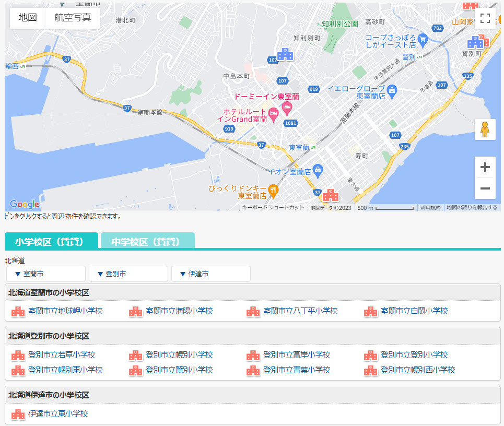Select 小学校区（賃貸） tab
Image resolution: width=504 pixels, height=426 pixels.
pos(51,241)
